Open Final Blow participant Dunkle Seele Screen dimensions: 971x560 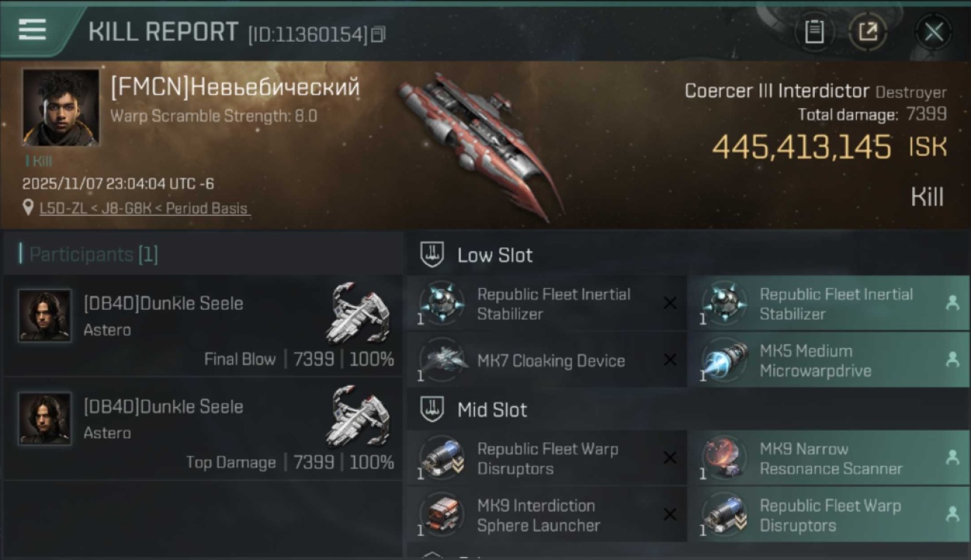coord(202,325)
